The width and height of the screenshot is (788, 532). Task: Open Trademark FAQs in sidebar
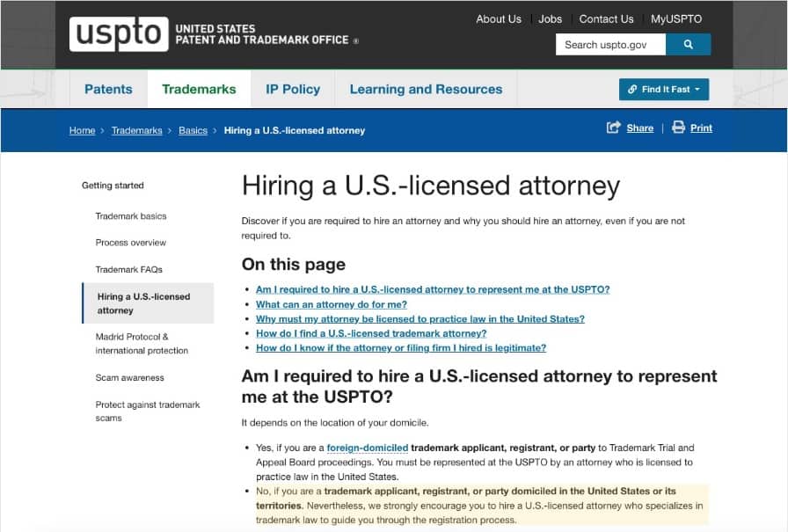point(128,270)
